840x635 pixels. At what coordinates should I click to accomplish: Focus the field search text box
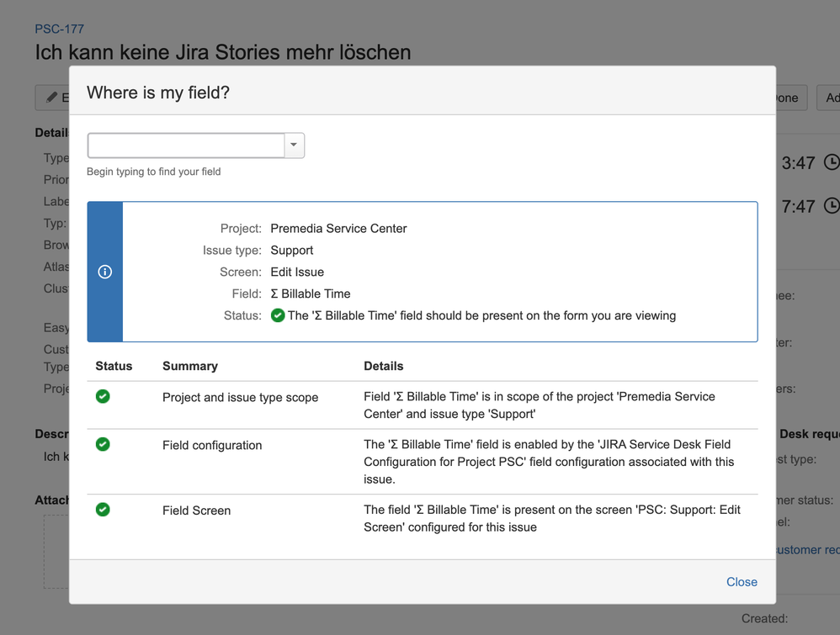186,146
